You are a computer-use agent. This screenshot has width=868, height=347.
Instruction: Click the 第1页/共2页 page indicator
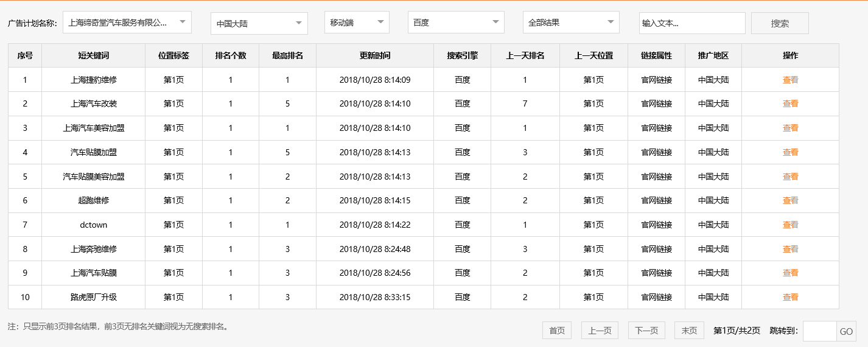click(737, 331)
